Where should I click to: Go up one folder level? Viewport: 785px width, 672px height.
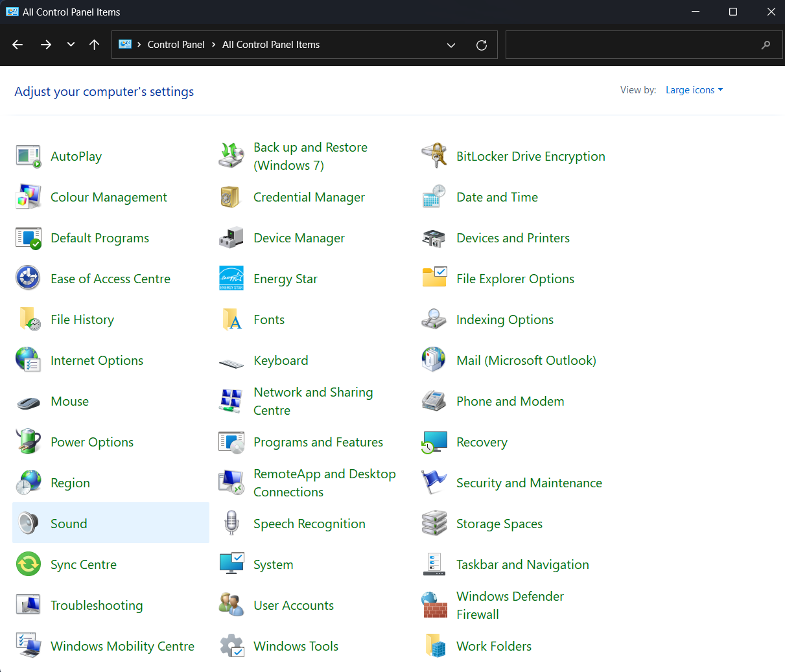pyautogui.click(x=95, y=45)
